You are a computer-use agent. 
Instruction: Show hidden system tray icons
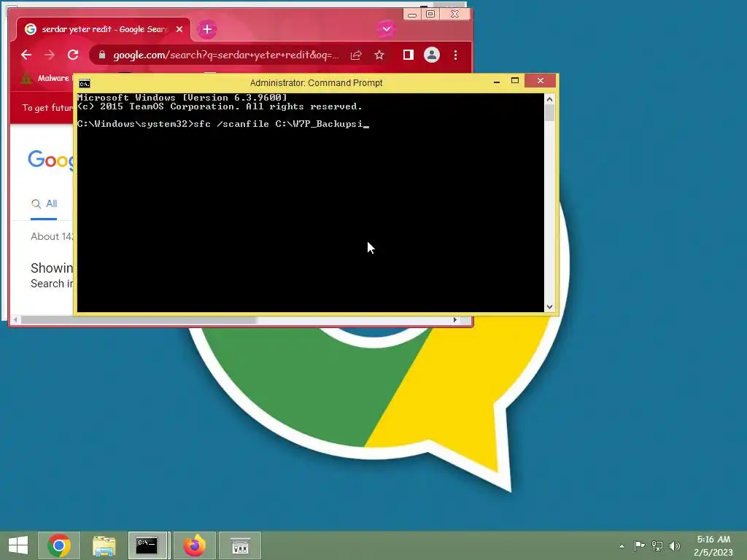click(622, 546)
